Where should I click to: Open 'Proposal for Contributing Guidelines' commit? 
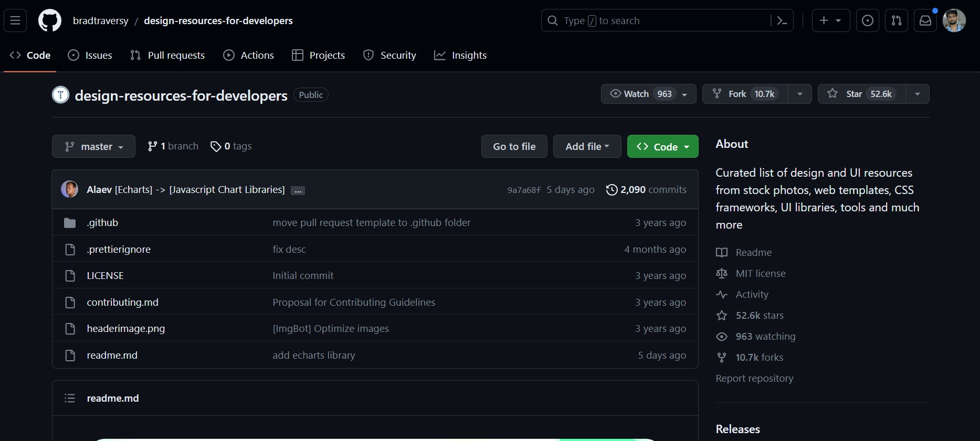[x=354, y=302]
